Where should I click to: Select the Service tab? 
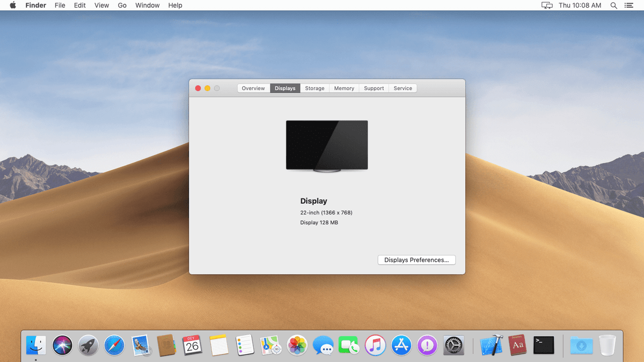(402, 88)
